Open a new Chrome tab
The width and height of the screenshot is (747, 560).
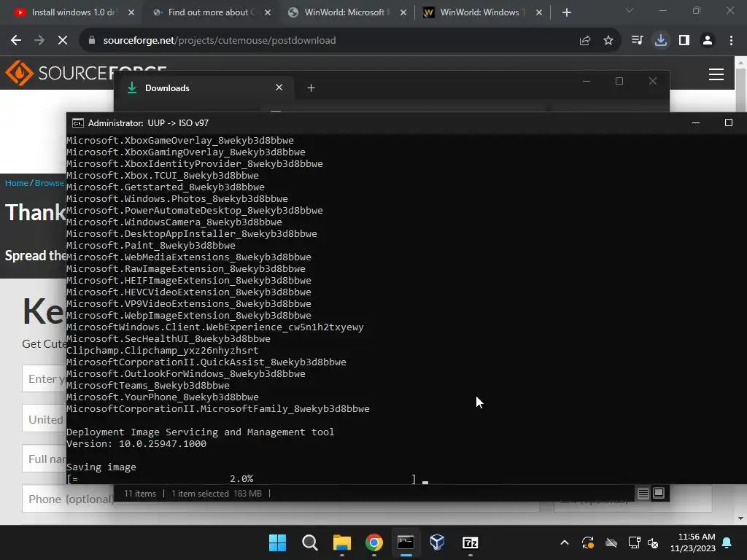[x=566, y=12]
